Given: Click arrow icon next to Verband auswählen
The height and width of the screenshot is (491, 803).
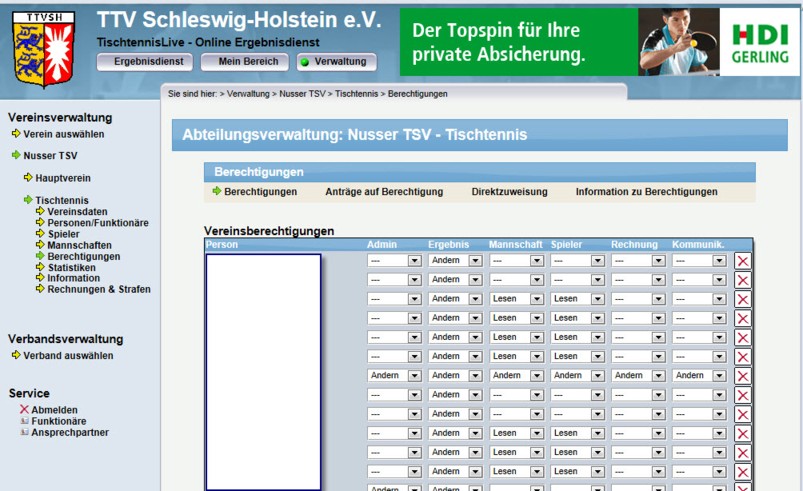Looking at the screenshot, I should (x=16, y=355).
